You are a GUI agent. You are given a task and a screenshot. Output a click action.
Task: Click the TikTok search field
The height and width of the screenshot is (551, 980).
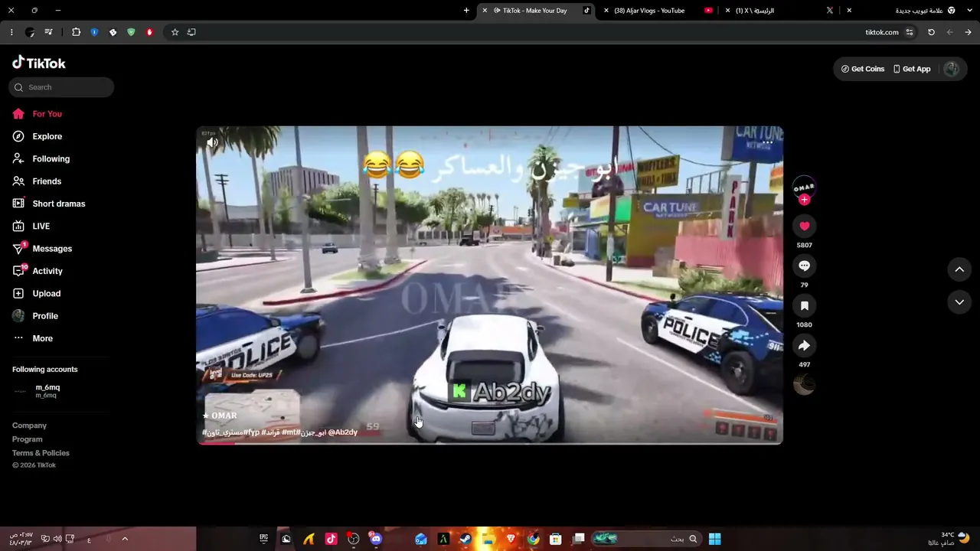[x=61, y=87]
